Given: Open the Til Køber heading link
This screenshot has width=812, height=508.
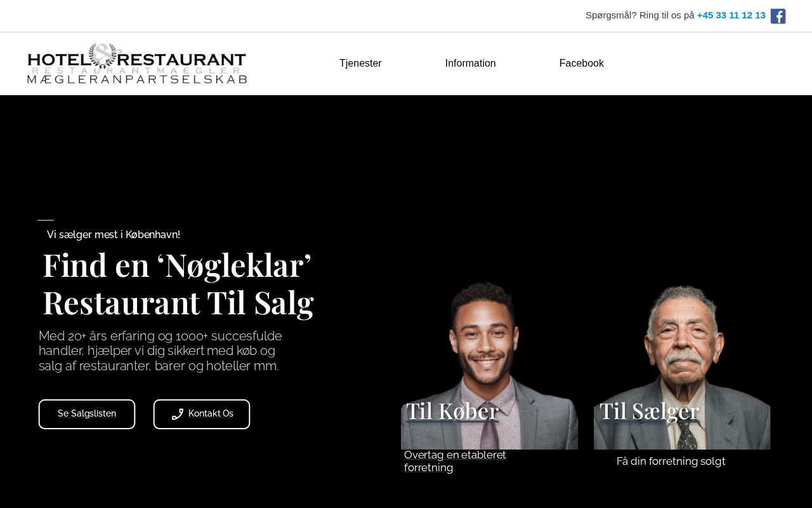Looking at the screenshot, I should [452, 411].
